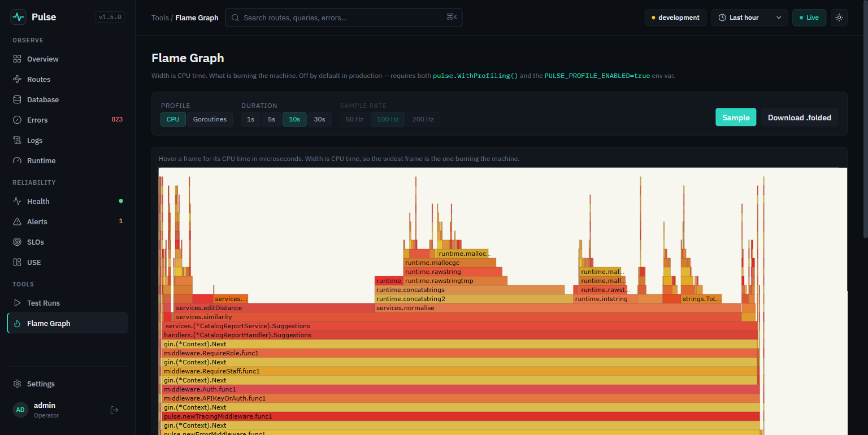
Task: Click the Flame Graph flame icon
Action: point(17,323)
